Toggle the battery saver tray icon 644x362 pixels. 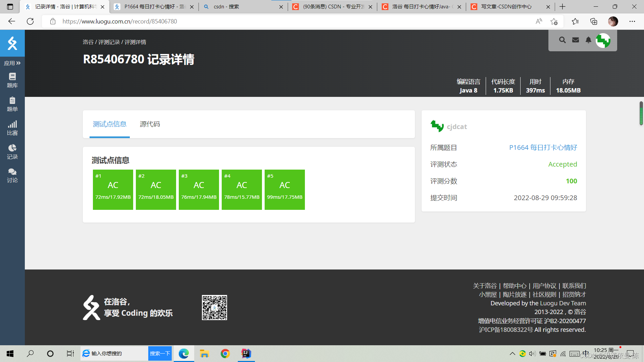pyautogui.click(x=543, y=354)
